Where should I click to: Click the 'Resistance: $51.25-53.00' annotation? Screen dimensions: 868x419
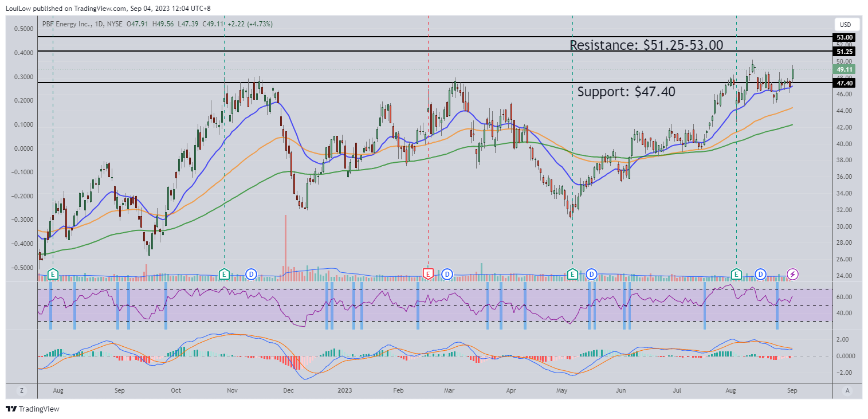point(646,45)
